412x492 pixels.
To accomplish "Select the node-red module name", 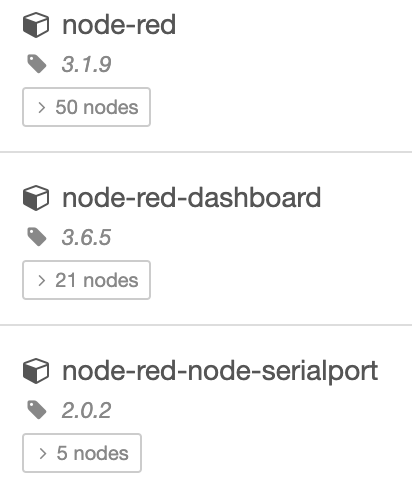I will point(119,25).
